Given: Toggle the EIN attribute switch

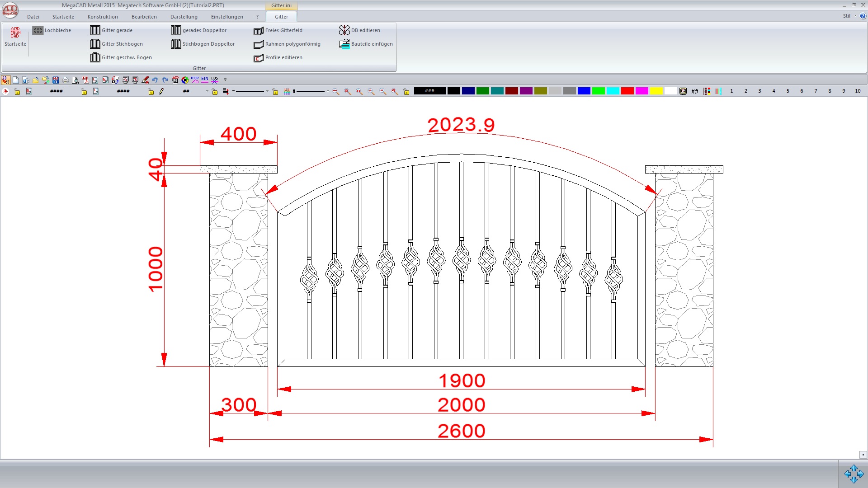Looking at the screenshot, I should (205, 80).
